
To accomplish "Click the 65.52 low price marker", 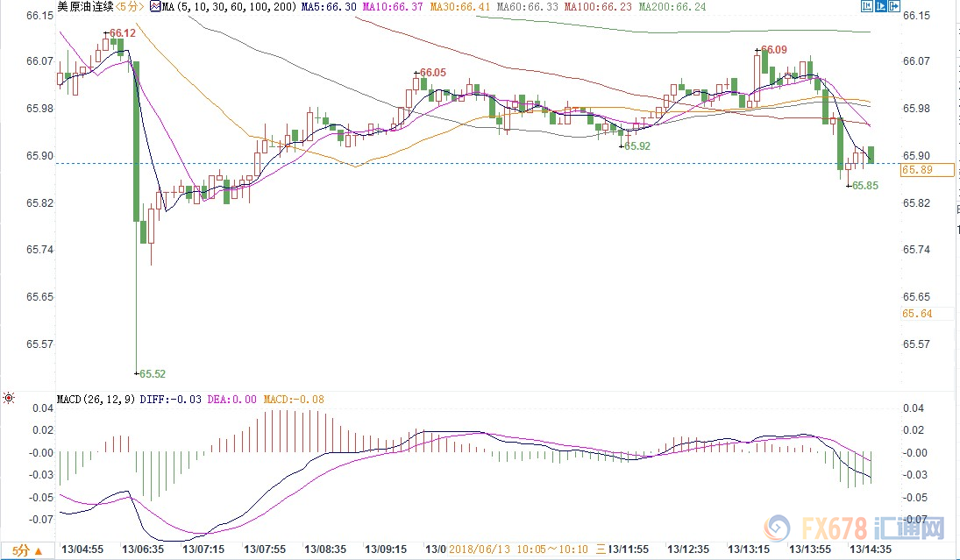I will pos(152,373).
